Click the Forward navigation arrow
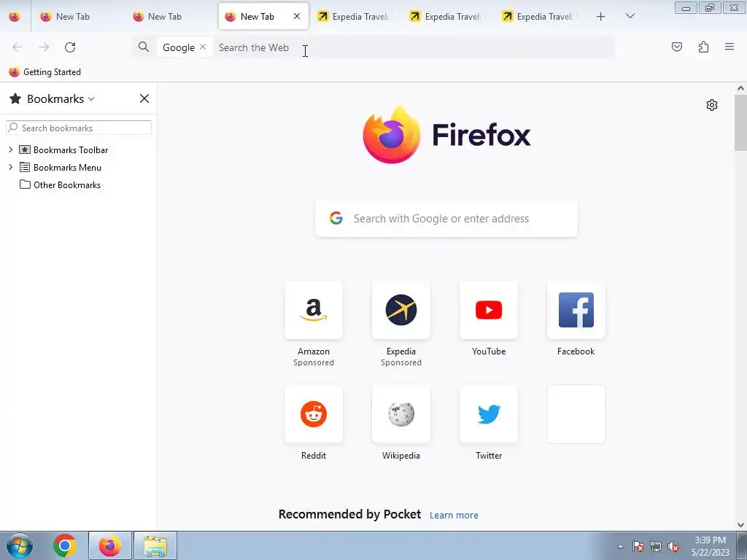747x560 pixels. click(x=44, y=47)
